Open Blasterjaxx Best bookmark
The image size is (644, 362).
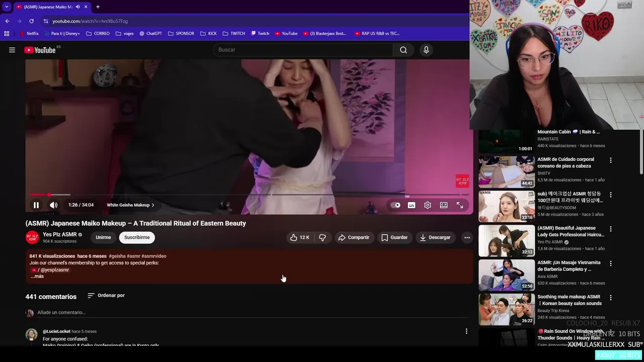325,34
